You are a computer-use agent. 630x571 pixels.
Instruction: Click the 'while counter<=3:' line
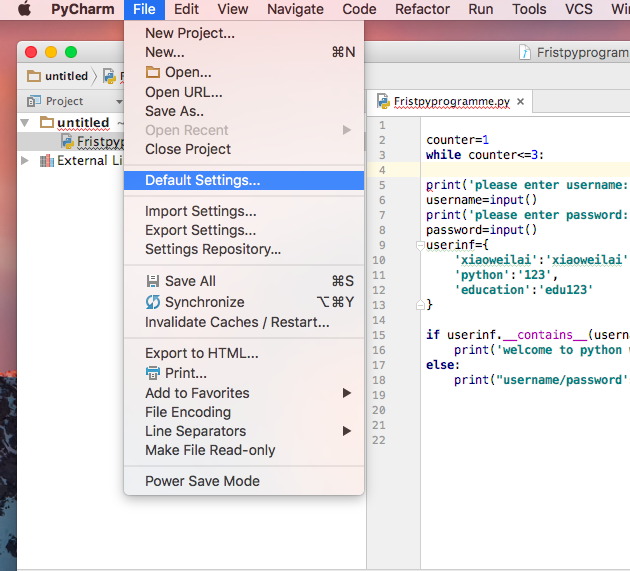tap(485, 155)
